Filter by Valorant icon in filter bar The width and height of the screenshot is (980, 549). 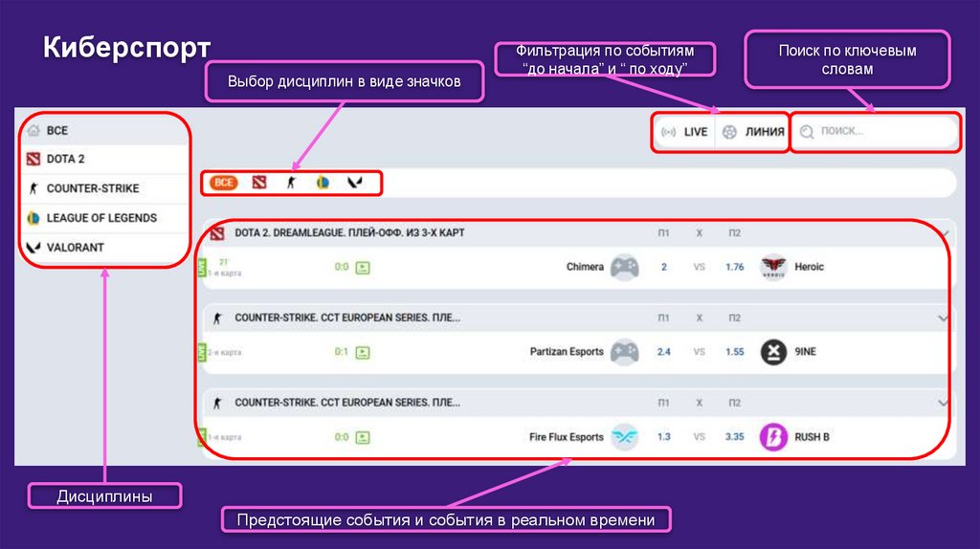[x=354, y=183]
